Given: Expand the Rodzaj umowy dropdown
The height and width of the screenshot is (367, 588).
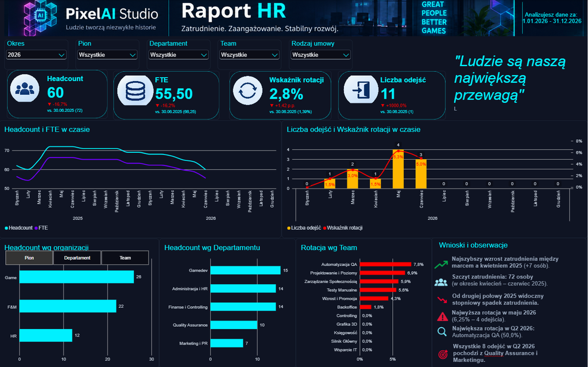Looking at the screenshot, I should click(x=320, y=55).
